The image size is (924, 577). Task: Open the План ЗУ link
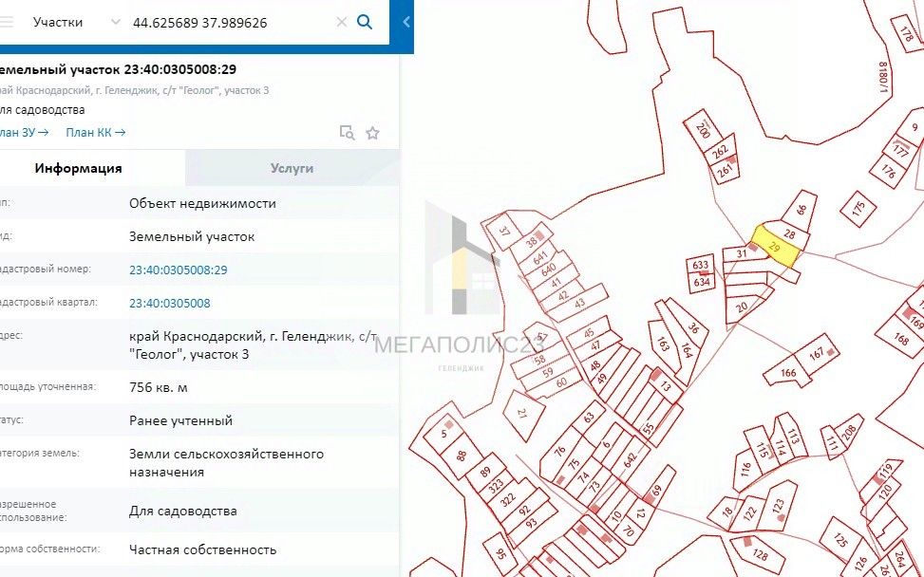tap(24, 133)
